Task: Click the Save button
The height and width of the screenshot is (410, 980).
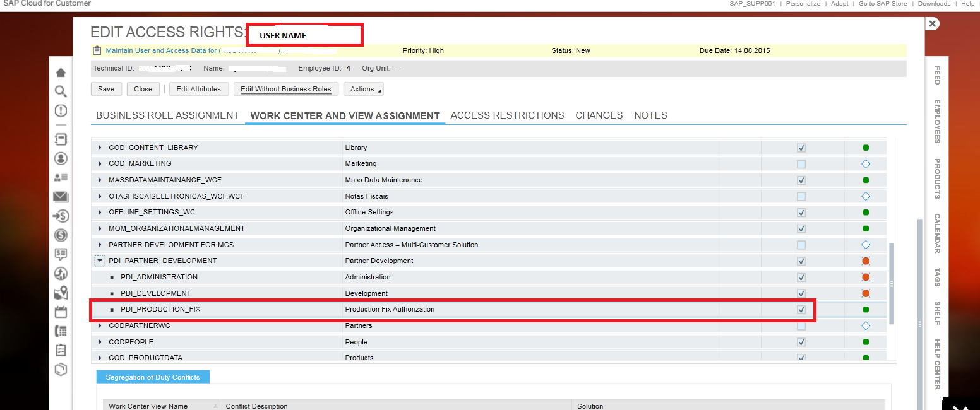Action: click(106, 89)
